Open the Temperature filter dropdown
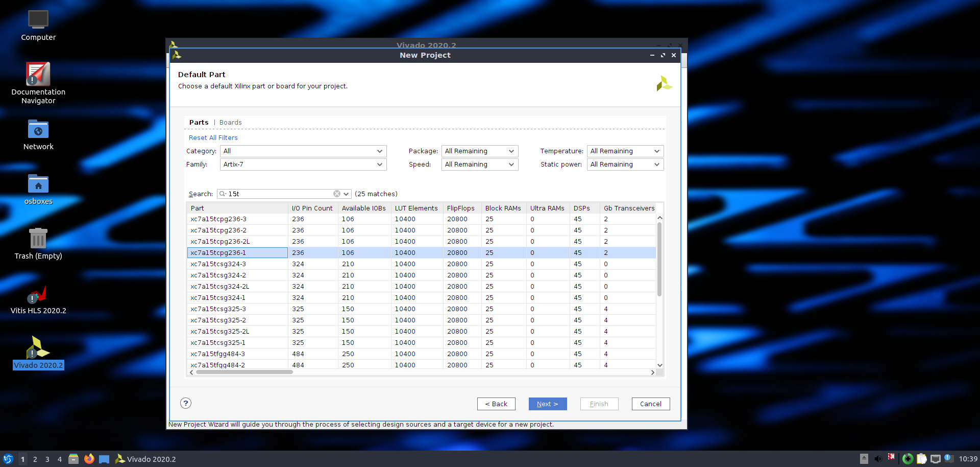 pos(625,151)
